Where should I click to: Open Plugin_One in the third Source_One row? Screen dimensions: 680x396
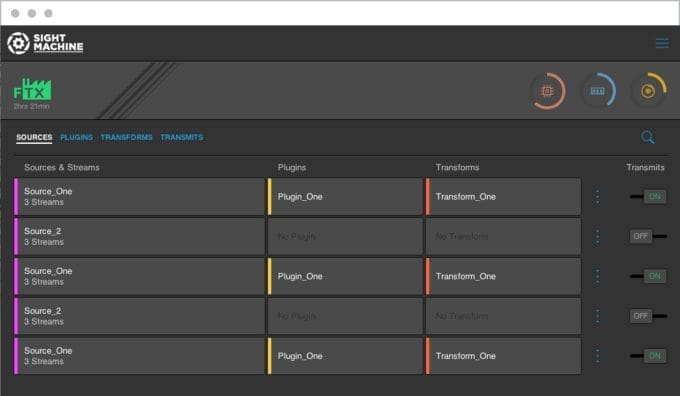click(x=345, y=356)
